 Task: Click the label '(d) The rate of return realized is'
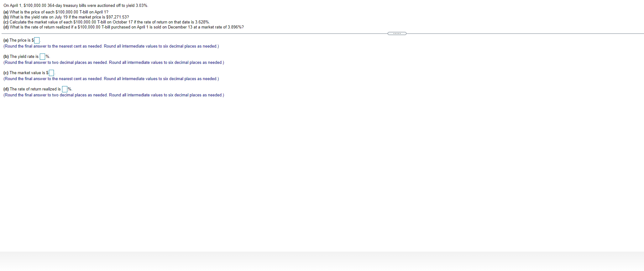(32, 89)
